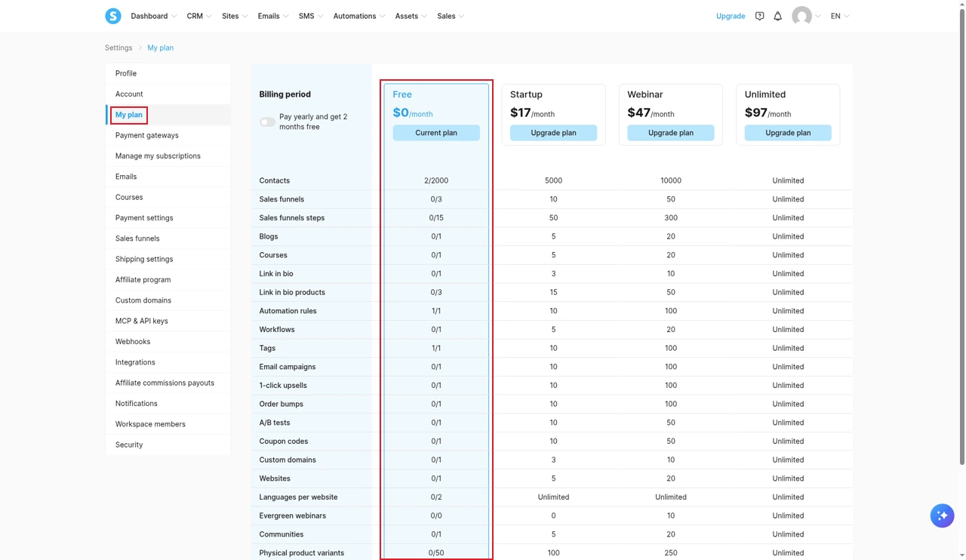966x560 pixels.
Task: Expand the CRM dropdown menu
Action: [199, 16]
